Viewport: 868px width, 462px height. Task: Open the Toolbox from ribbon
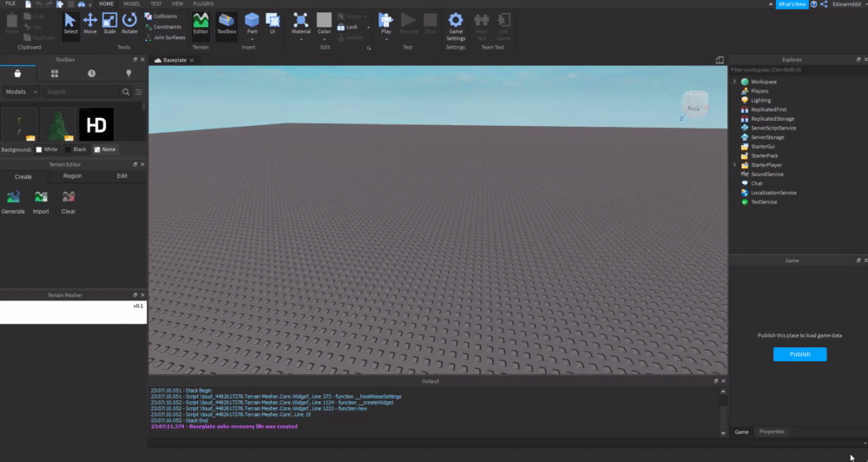(227, 23)
